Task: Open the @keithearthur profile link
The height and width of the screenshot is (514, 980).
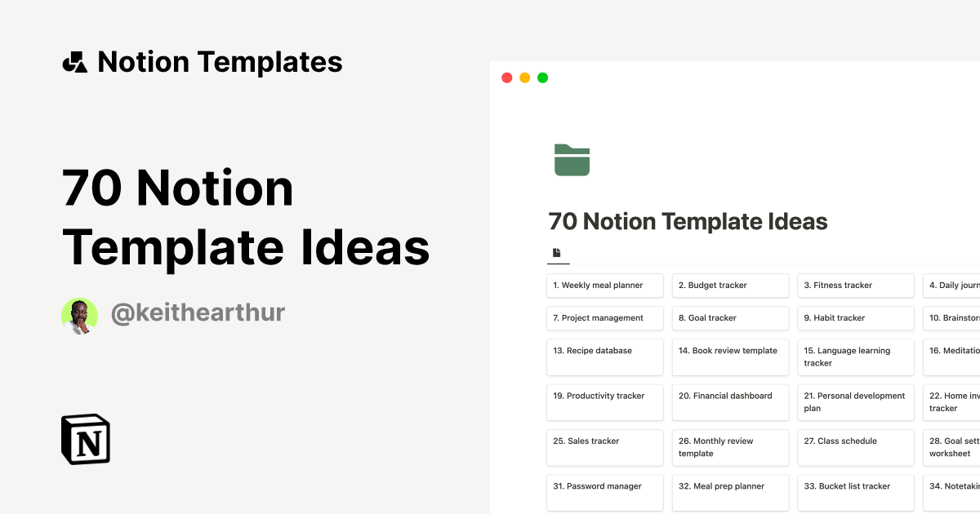Action: coord(198,312)
